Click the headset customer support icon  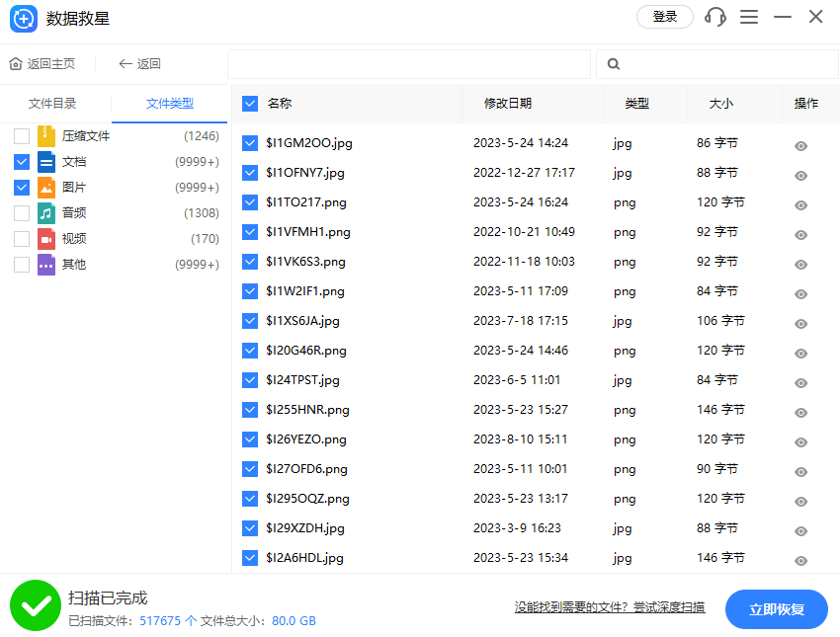714,17
